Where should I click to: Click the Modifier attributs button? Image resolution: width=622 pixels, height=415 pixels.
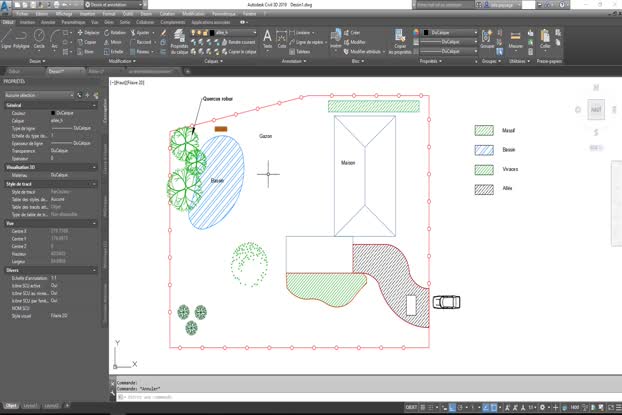pyautogui.click(x=362, y=52)
